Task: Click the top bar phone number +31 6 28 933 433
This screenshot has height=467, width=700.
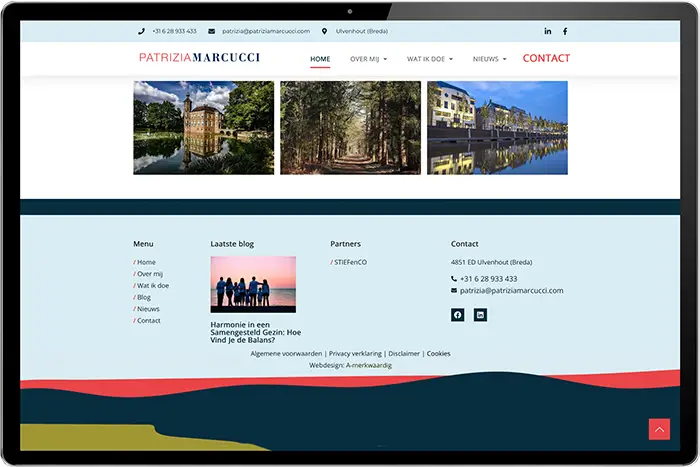Action: [x=175, y=31]
